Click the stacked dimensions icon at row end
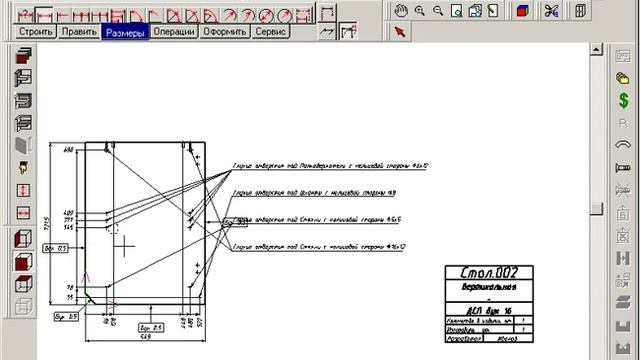Image resolution: width=640 pixels, height=360 pixels. (x=303, y=16)
